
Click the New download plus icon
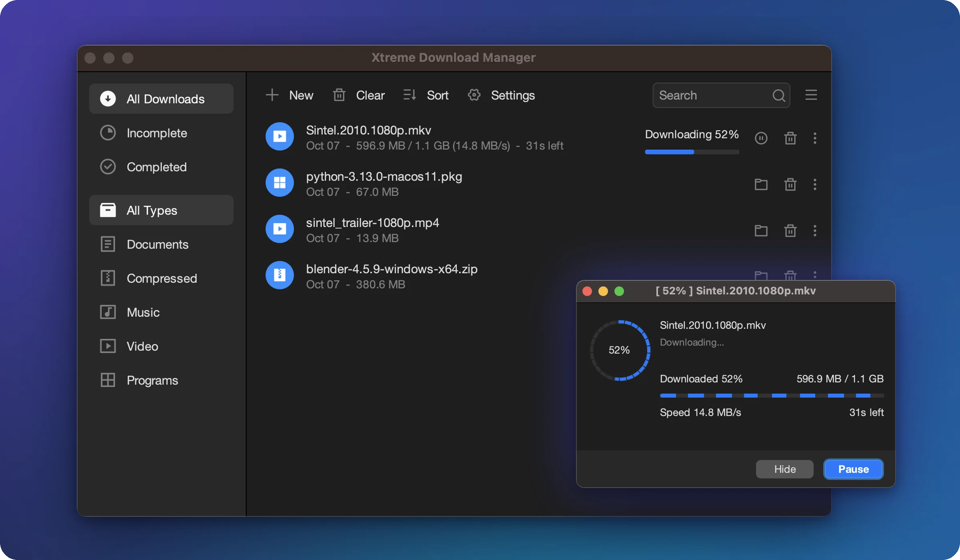[272, 95]
